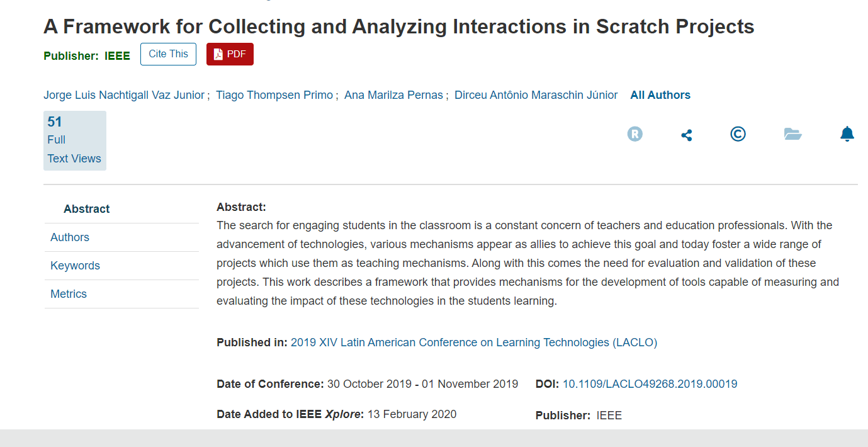The height and width of the screenshot is (447, 868).
Task: Save to My Research Projects folder icon
Action: (x=792, y=134)
